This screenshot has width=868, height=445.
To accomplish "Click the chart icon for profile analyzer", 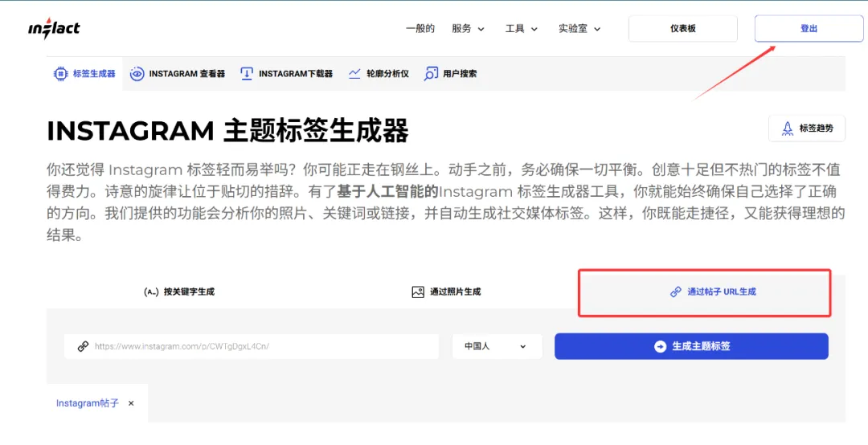I will click(x=354, y=74).
